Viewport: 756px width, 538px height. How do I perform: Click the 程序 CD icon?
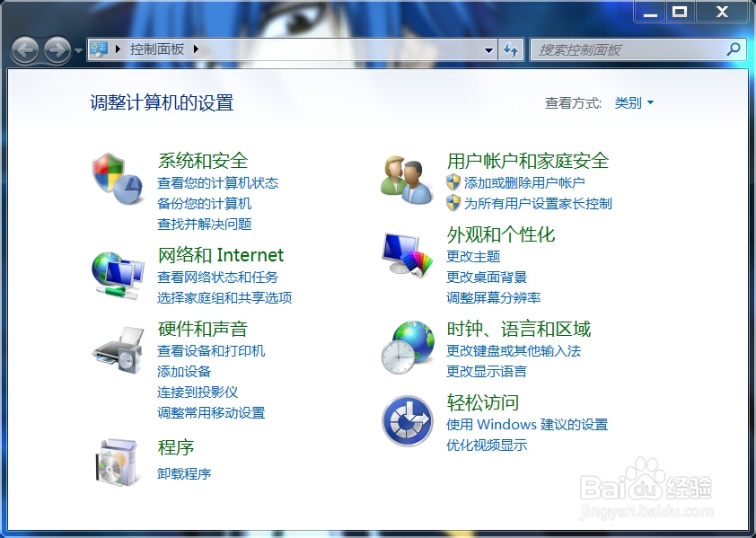click(115, 461)
